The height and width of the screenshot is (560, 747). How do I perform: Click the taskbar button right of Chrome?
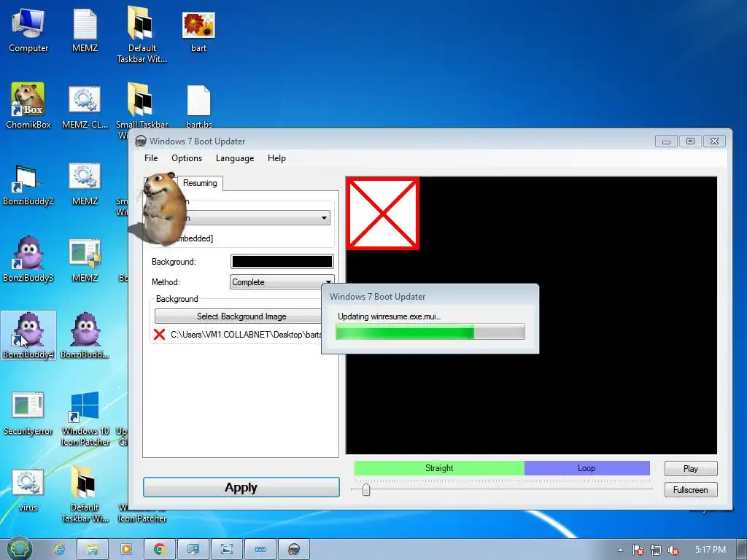pos(193,549)
